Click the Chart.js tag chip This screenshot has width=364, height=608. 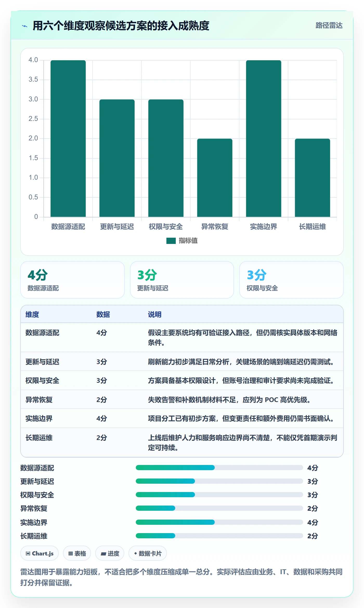pos(40,553)
